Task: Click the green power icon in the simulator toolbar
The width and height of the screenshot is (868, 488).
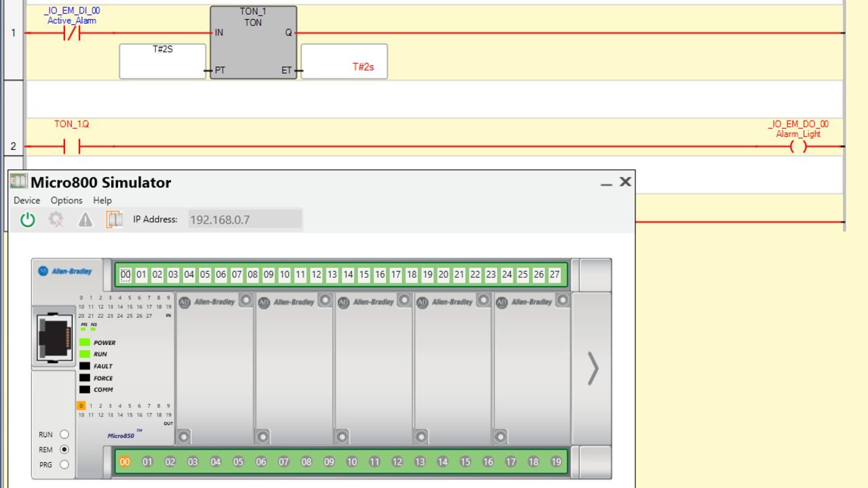Action: [x=27, y=220]
